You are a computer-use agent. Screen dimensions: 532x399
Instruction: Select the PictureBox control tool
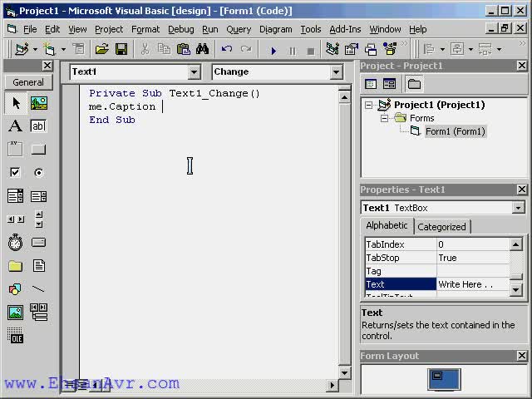[39, 103]
